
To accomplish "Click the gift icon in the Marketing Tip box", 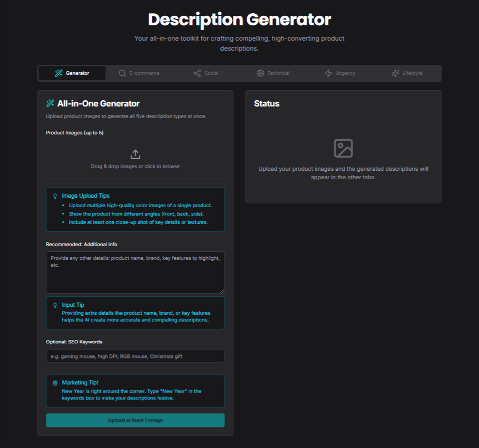I will click(x=55, y=382).
